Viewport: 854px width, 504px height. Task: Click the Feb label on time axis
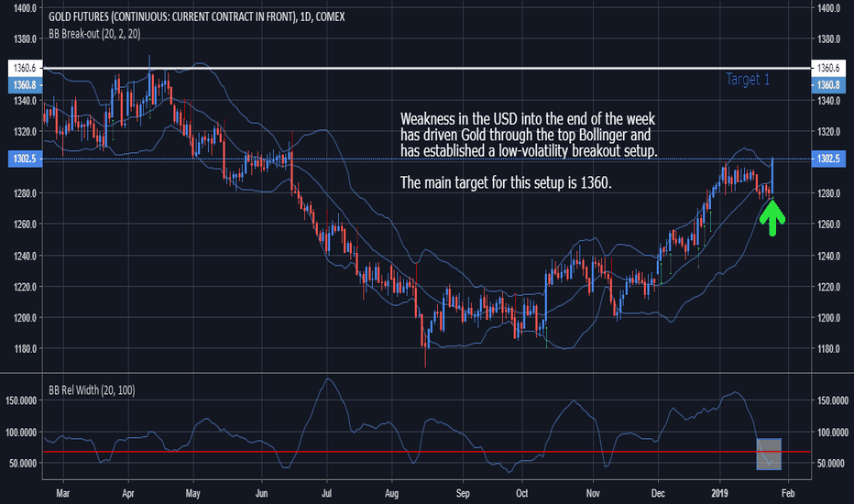[x=788, y=494]
